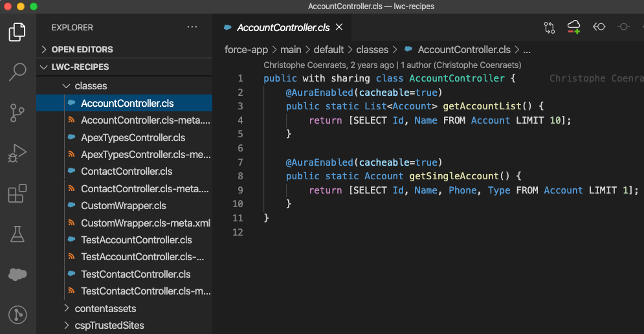
Task: Collapse the LWC-RECIPES root folder
Action: (x=80, y=67)
